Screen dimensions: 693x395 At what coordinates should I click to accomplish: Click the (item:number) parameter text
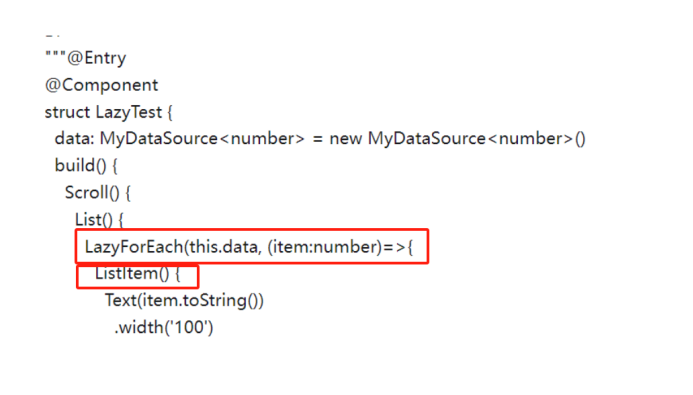(324, 247)
